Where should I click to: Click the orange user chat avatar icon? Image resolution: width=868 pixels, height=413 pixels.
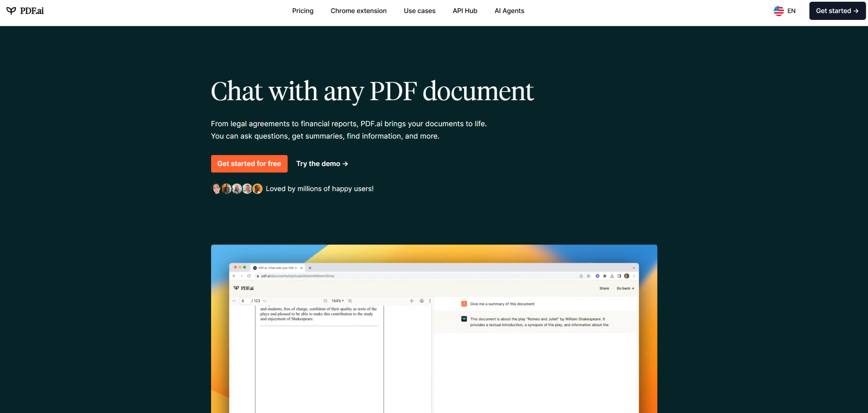point(464,304)
